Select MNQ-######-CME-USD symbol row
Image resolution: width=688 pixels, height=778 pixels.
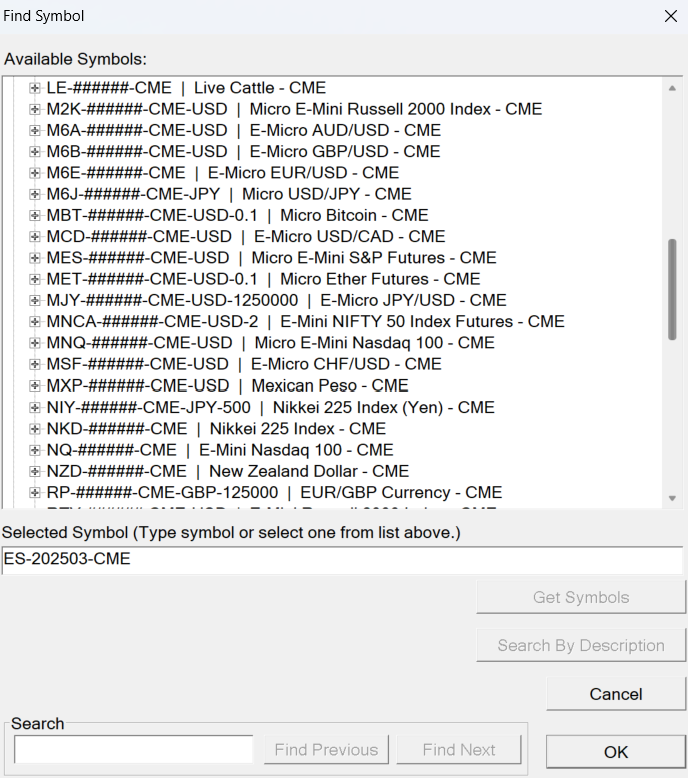270,343
